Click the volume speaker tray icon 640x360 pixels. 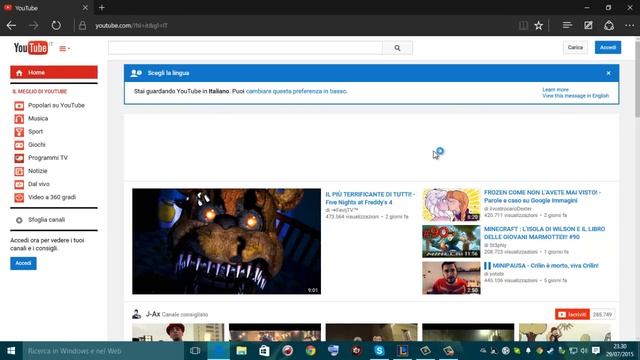pos(584,351)
